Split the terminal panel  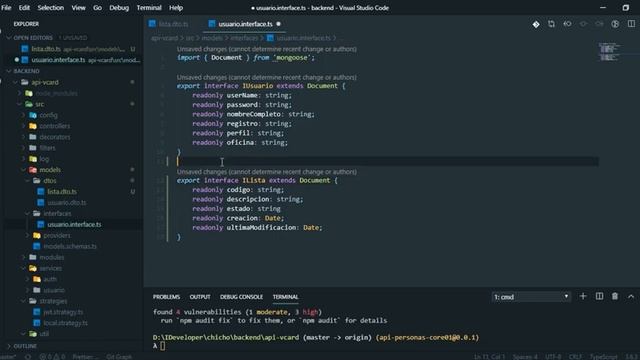coord(599,296)
